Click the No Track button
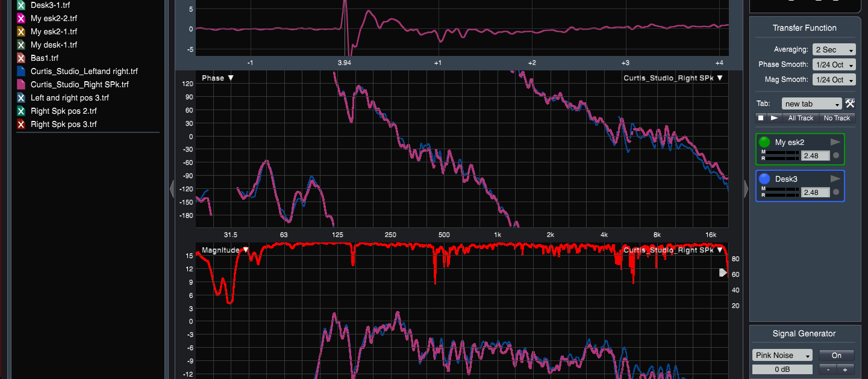868x379 pixels. [x=837, y=118]
